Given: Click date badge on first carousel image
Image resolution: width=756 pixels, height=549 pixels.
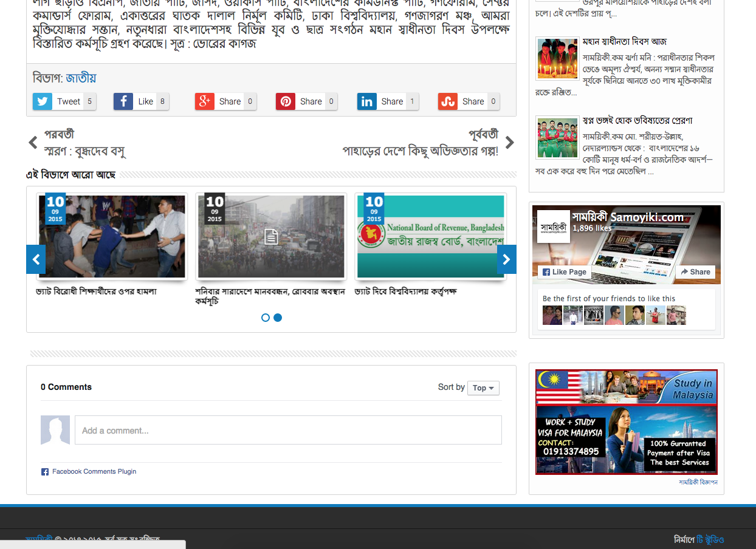Looking at the screenshot, I should [x=55, y=208].
